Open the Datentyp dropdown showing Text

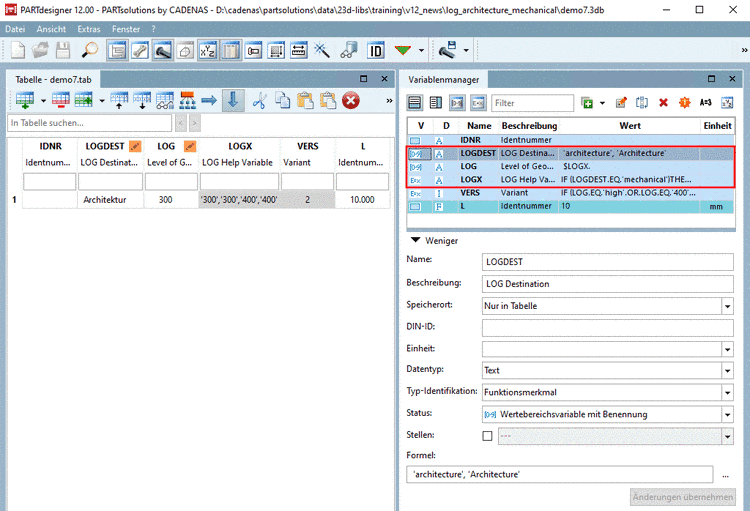[727, 370]
